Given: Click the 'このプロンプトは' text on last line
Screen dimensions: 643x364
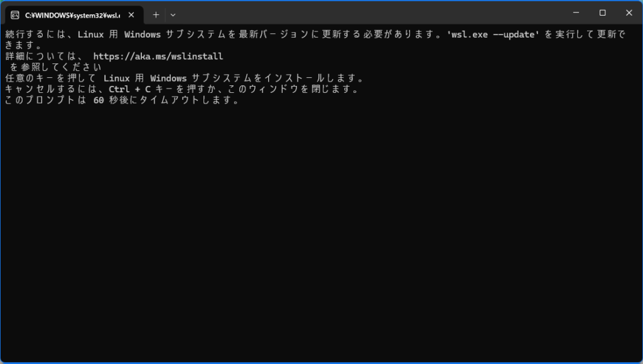Looking at the screenshot, I should pyautogui.click(x=44, y=101).
